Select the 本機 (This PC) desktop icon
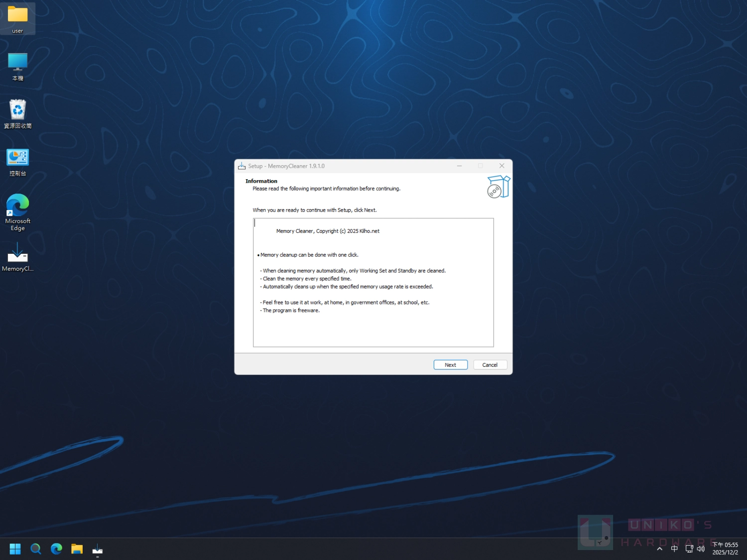 [17, 67]
